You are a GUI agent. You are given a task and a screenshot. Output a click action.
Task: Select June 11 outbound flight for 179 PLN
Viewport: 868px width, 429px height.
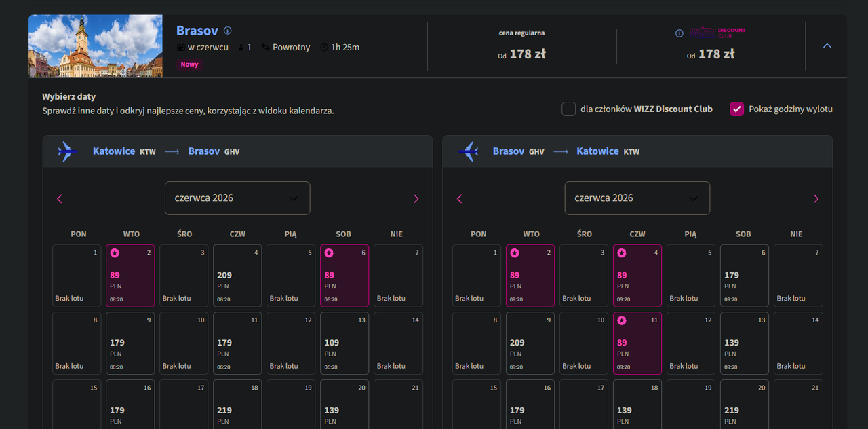[x=237, y=343]
